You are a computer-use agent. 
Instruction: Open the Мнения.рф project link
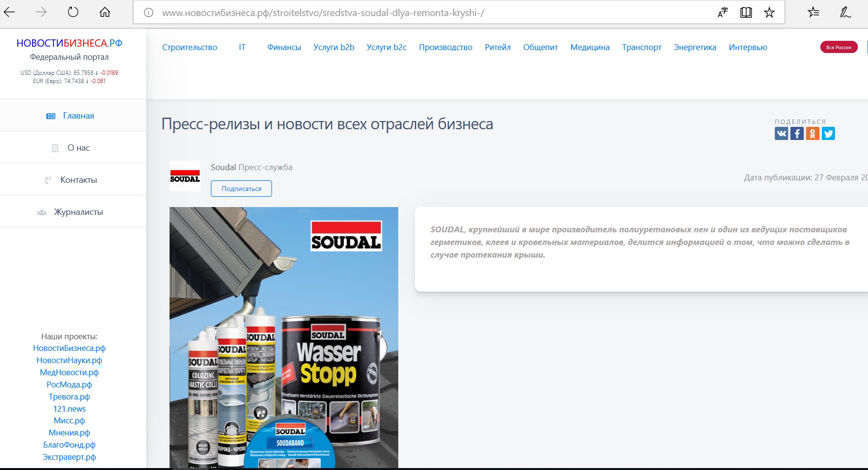pyautogui.click(x=69, y=433)
